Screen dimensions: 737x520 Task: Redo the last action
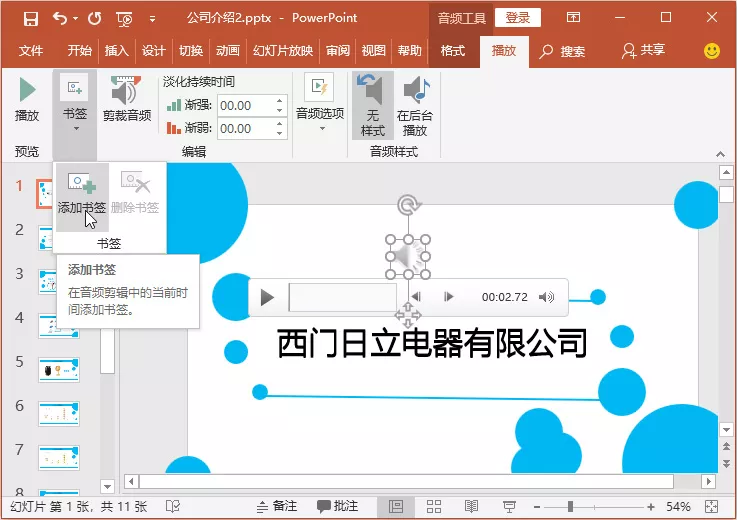click(94, 19)
